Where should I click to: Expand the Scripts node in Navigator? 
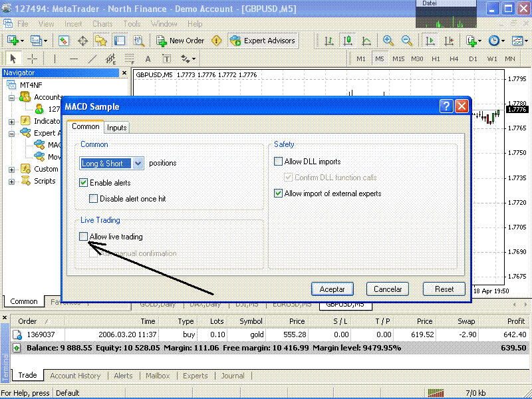coord(11,182)
